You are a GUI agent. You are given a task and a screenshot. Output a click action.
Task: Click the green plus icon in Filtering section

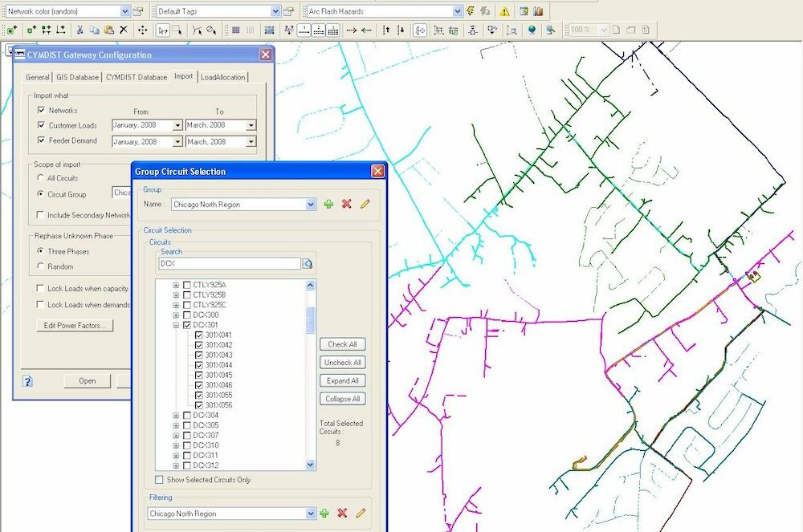point(324,513)
